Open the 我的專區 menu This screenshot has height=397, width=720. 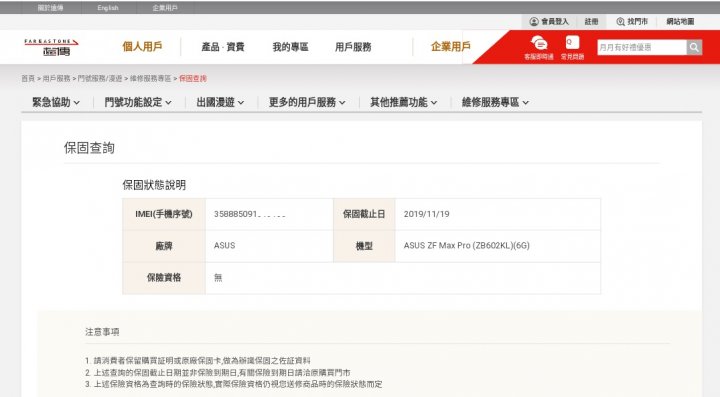coord(290,47)
